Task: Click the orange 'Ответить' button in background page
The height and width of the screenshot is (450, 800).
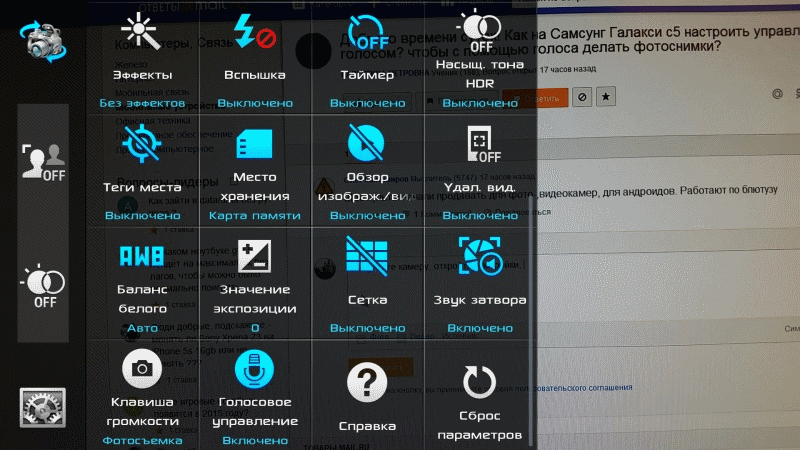Action: (536, 98)
